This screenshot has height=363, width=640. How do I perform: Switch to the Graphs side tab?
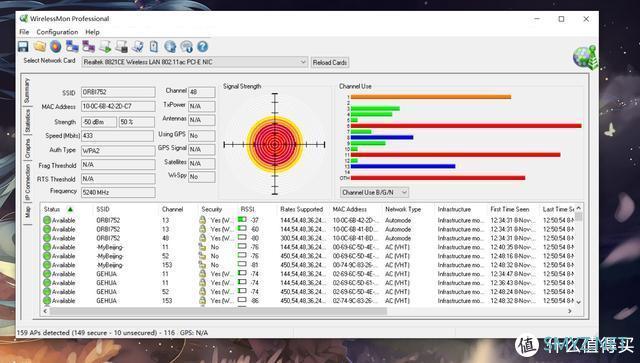(27, 149)
